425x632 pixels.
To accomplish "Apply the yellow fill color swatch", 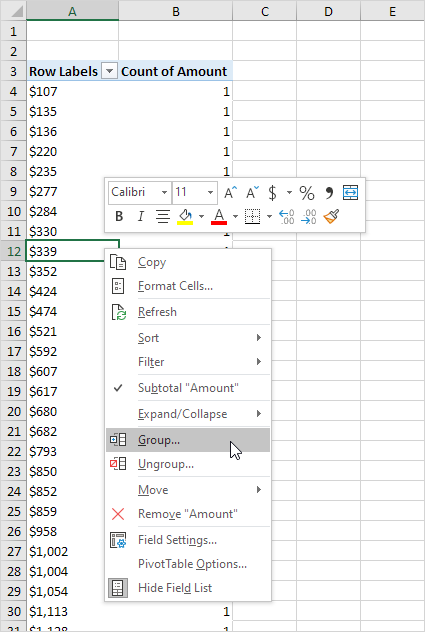I will pos(185,216).
